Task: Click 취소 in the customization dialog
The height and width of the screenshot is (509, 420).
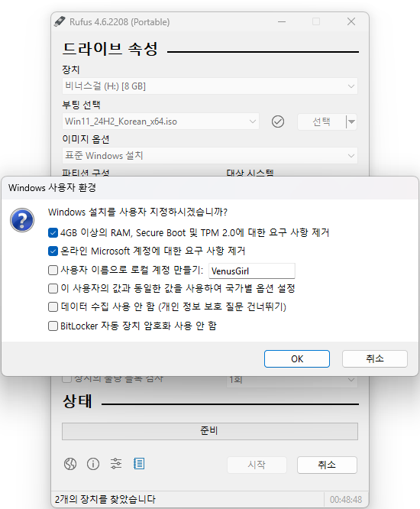Action: pos(375,358)
